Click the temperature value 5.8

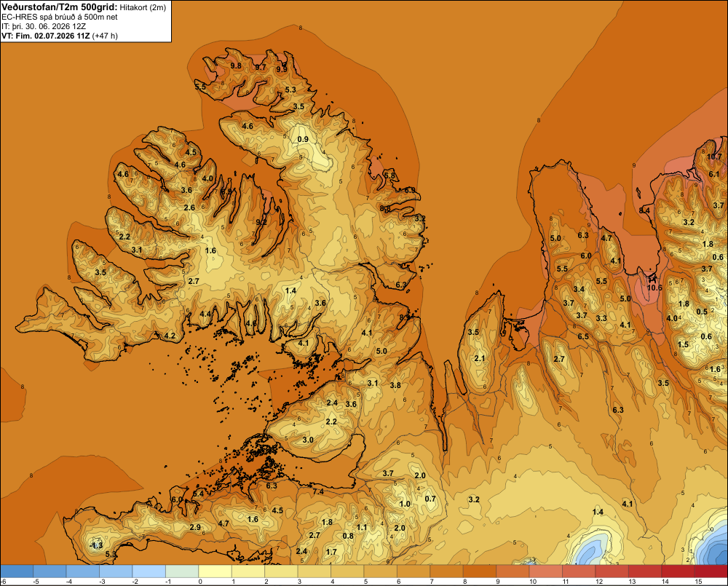(x=390, y=175)
